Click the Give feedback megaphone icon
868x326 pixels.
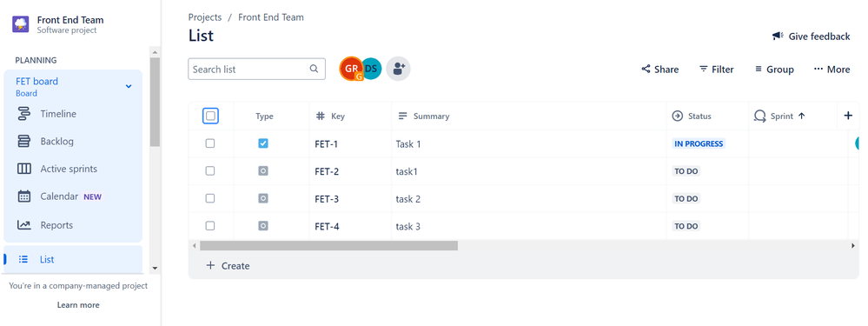[778, 36]
